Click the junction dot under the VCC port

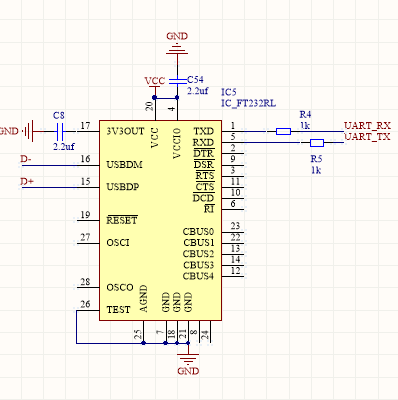tap(154, 97)
